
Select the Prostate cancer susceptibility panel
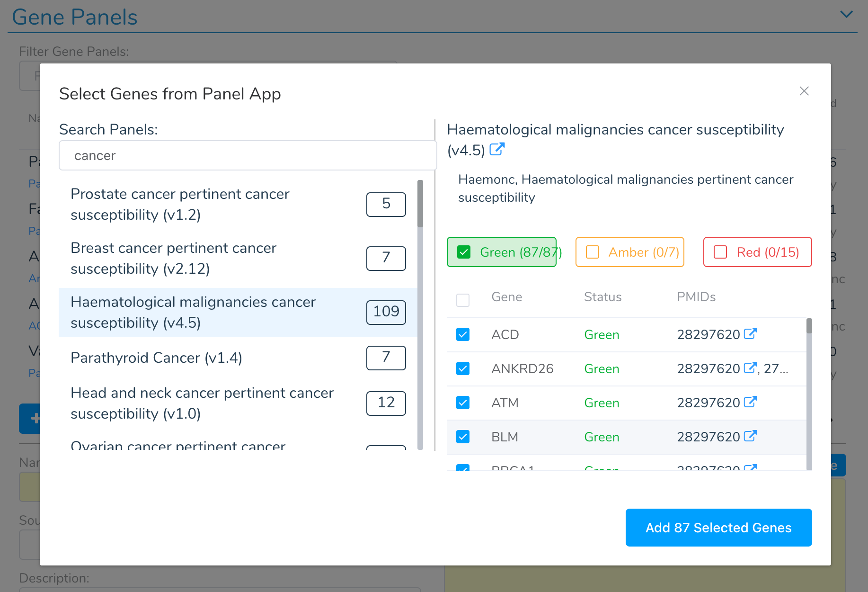coord(180,204)
